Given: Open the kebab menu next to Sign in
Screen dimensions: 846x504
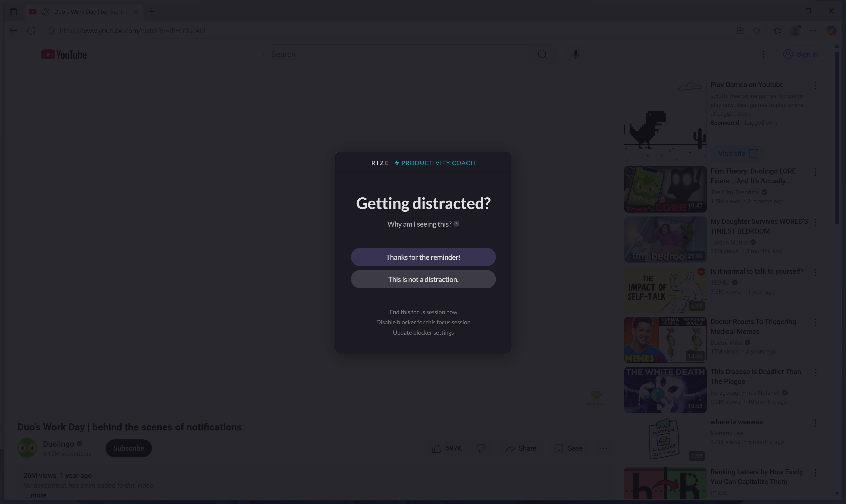Looking at the screenshot, I should [x=763, y=54].
